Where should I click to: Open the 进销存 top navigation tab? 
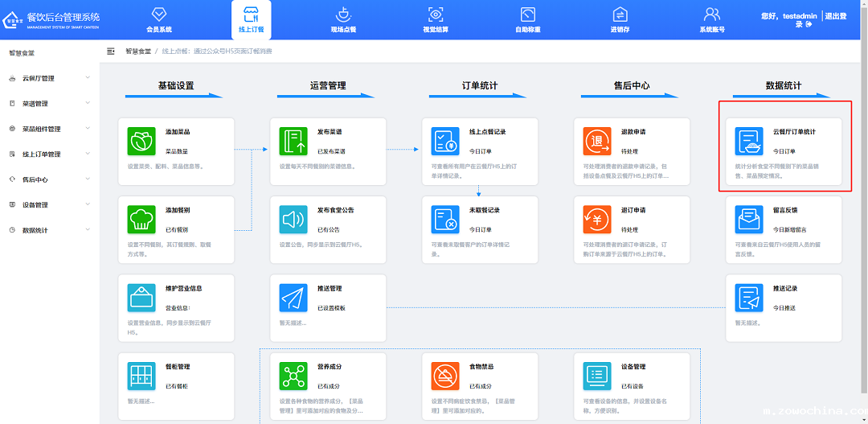620,20
